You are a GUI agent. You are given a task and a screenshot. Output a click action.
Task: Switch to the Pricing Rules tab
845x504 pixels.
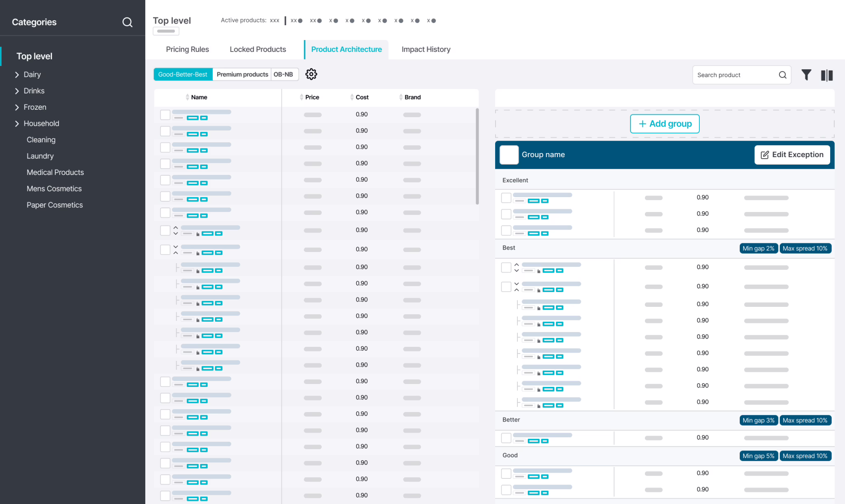pyautogui.click(x=187, y=49)
